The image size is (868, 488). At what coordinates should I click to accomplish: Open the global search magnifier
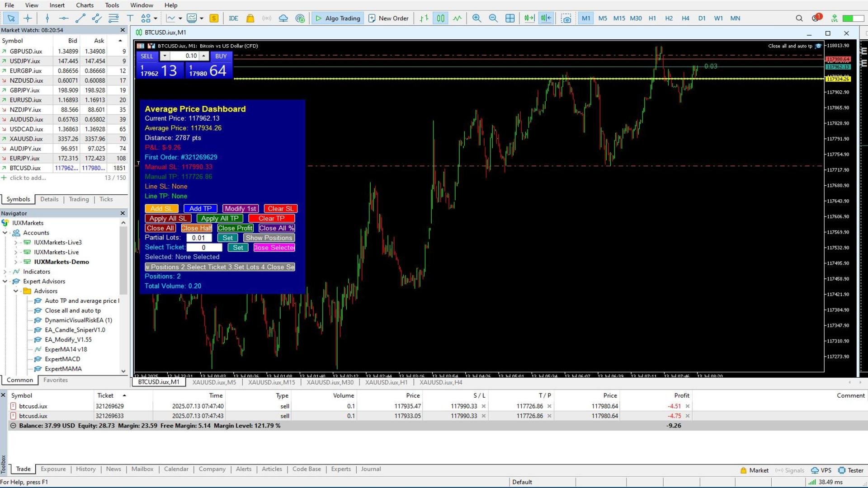799,18
